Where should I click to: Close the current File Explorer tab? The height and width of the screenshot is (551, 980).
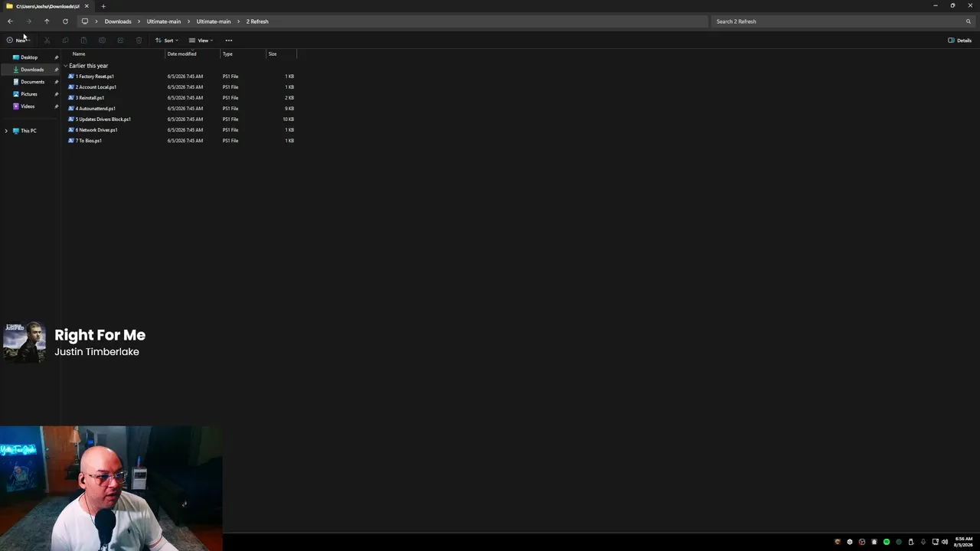87,6
